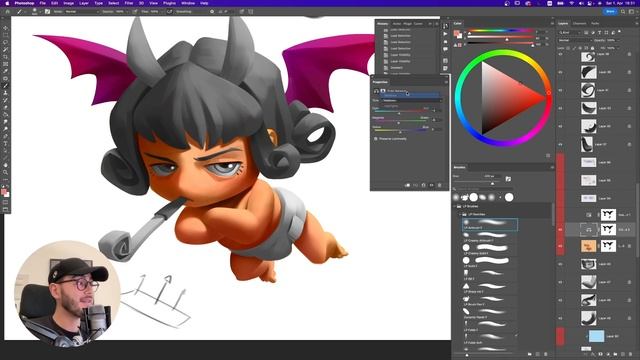Click the brush search field
Image resolution: width=640 pixels, height=360 pixels.
click(483, 189)
